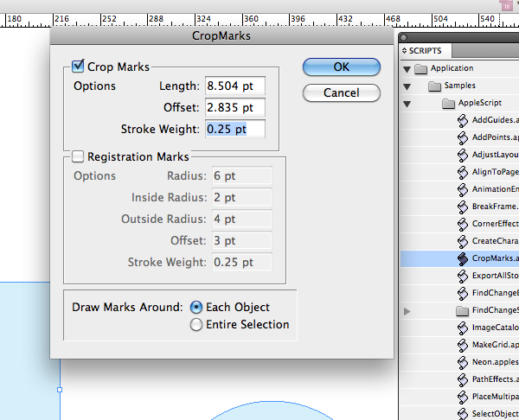Click the AddPoints script icon
Screen dimensions: 519x420
pyautogui.click(x=463, y=138)
